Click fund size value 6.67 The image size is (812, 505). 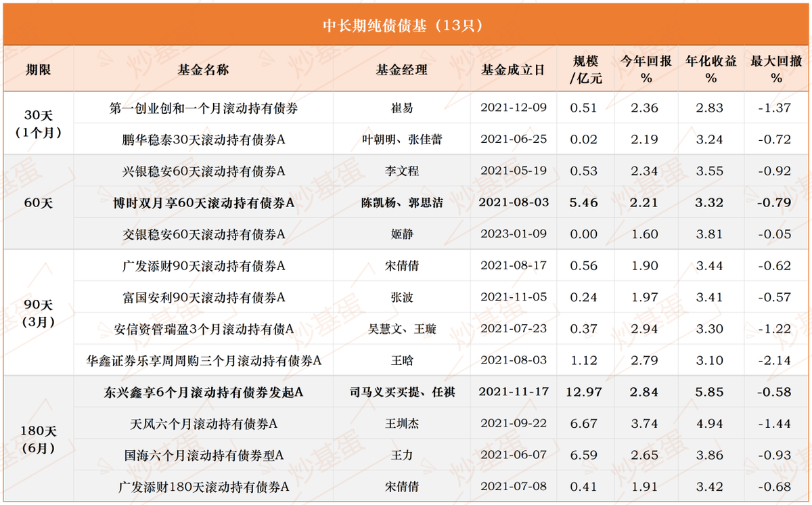585,424
